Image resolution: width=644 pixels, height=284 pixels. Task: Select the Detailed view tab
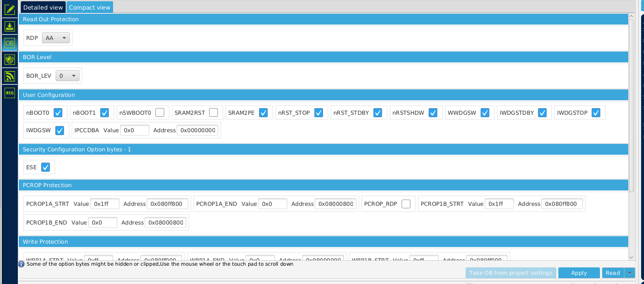(x=43, y=7)
